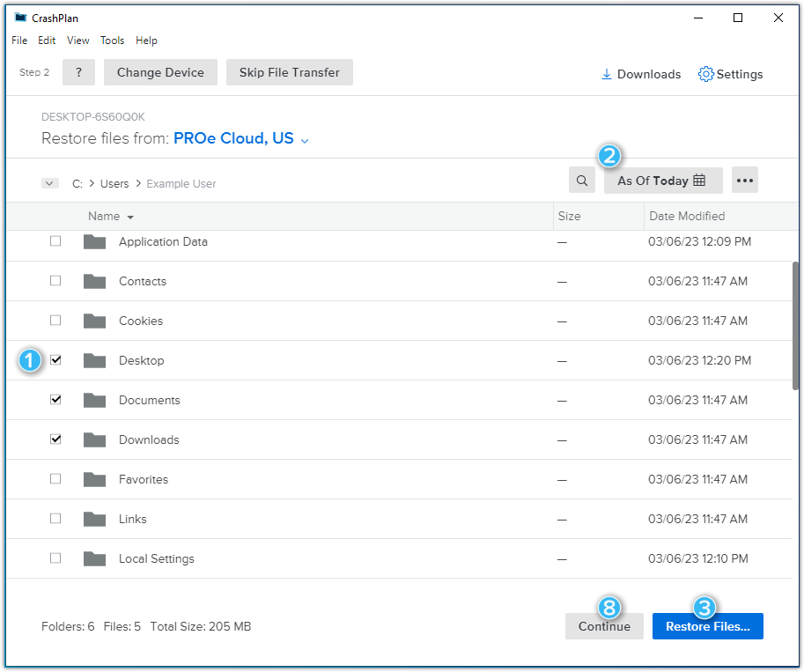Click the Restore Files button
Image resolution: width=804 pixels, height=672 pixels.
[x=708, y=626]
